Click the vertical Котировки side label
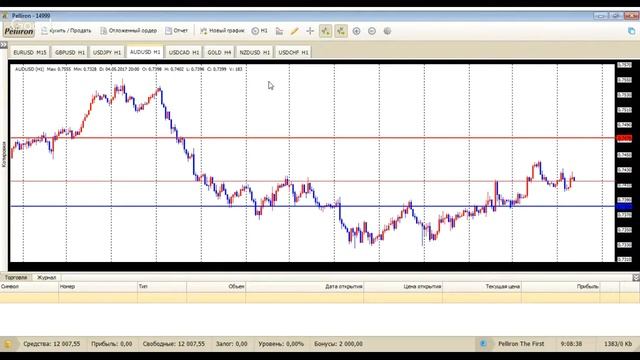 tap(4, 154)
